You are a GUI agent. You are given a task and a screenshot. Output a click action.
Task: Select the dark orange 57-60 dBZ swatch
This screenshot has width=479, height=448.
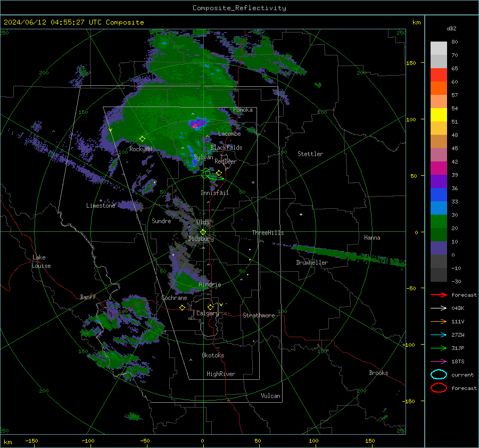click(439, 88)
